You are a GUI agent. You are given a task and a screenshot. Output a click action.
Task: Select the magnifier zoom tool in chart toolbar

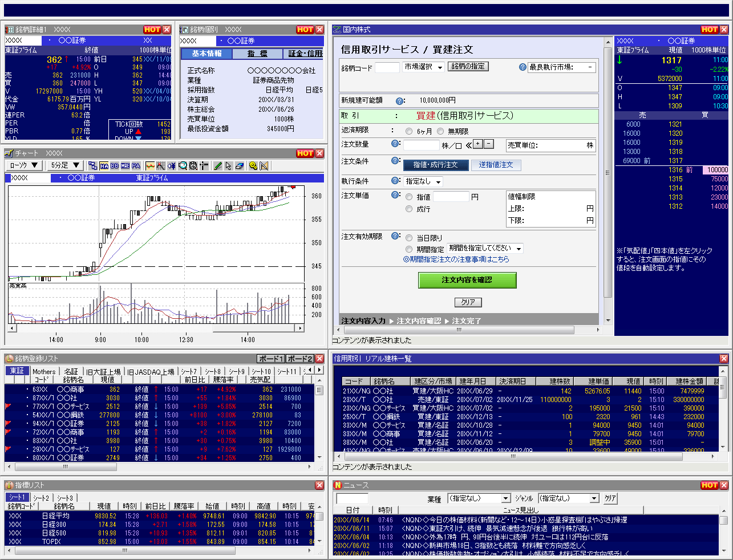click(183, 166)
